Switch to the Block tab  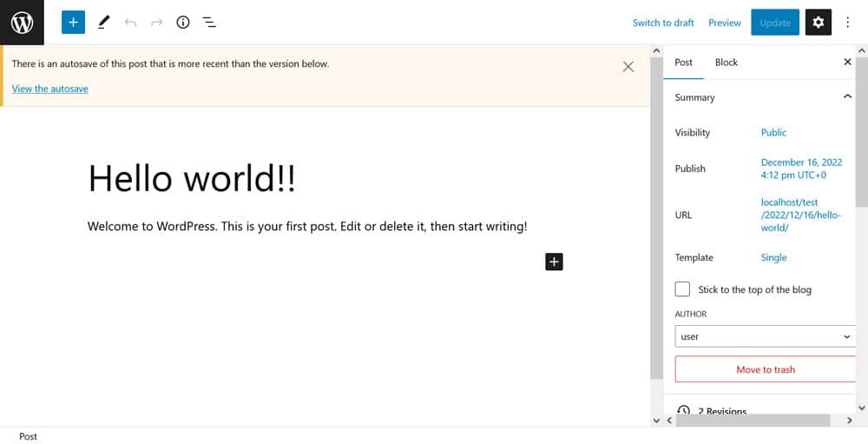[x=726, y=63]
